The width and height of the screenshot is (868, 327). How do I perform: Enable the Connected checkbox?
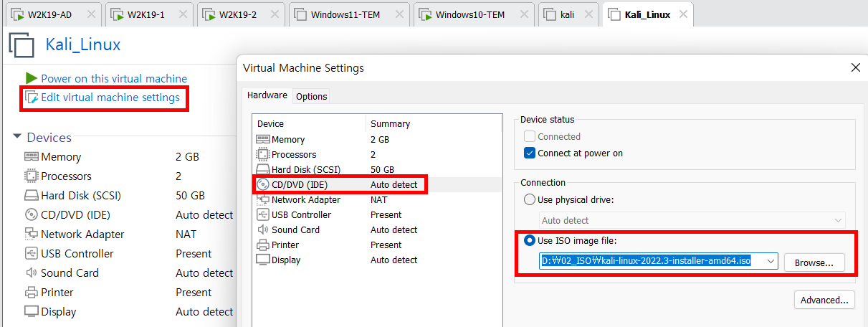530,136
